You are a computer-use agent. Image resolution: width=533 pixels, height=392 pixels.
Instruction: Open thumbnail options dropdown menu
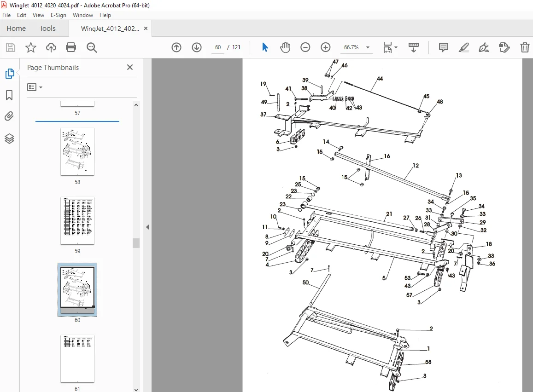pos(35,87)
